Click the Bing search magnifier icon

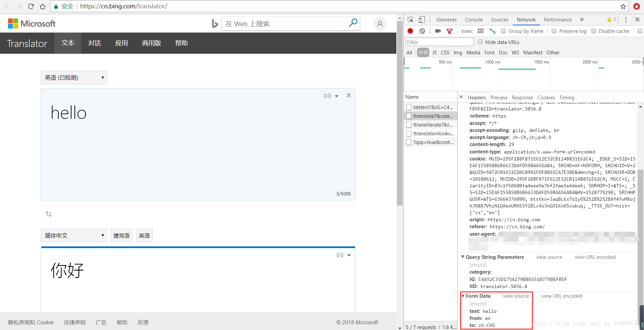pyautogui.click(x=353, y=23)
